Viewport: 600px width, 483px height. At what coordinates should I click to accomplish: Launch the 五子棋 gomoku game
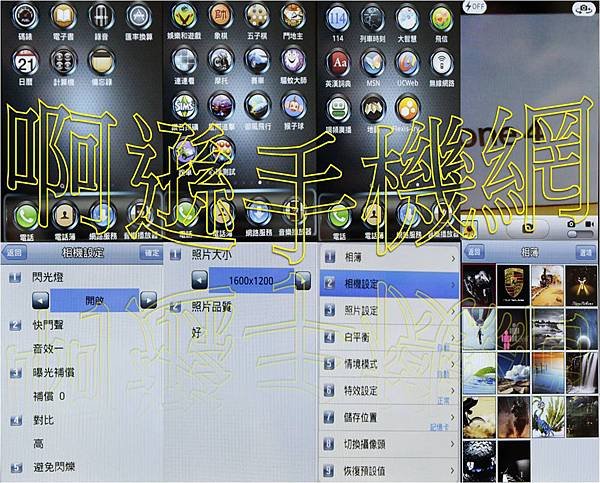point(257,16)
